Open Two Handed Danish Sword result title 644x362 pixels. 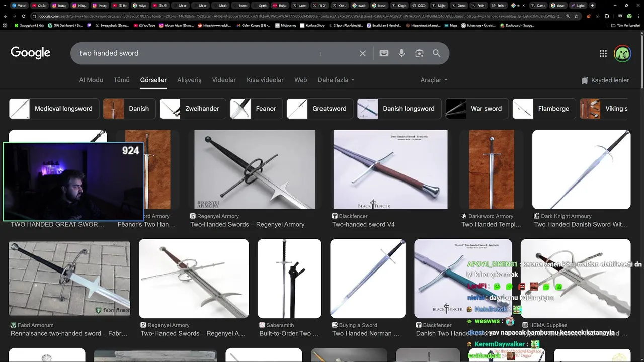pyautogui.click(x=581, y=225)
